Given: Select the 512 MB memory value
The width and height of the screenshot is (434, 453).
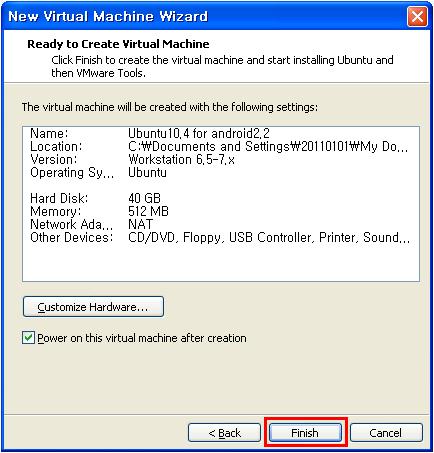Looking at the screenshot, I should pos(148,211).
